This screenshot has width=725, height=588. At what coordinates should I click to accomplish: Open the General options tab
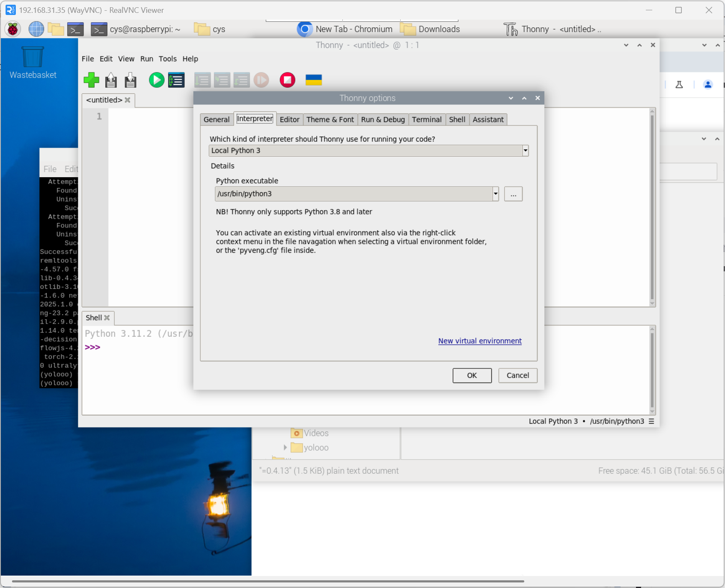click(217, 119)
